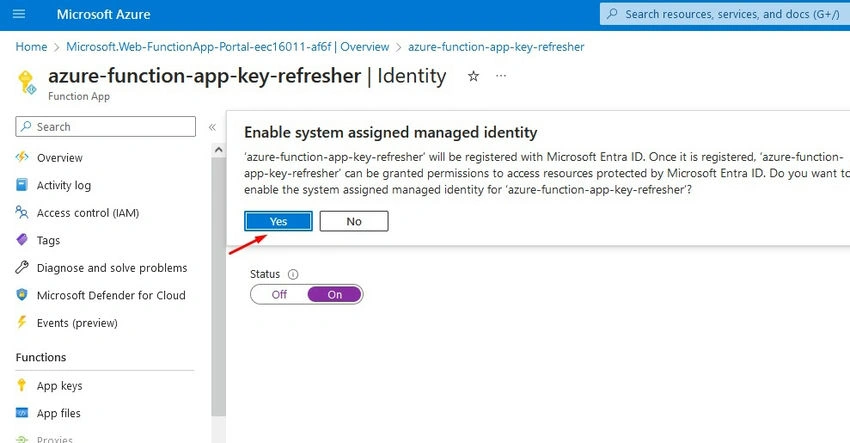Image resolution: width=850 pixels, height=443 pixels.
Task: Click the Tags purple tag icon
Action: point(22,240)
